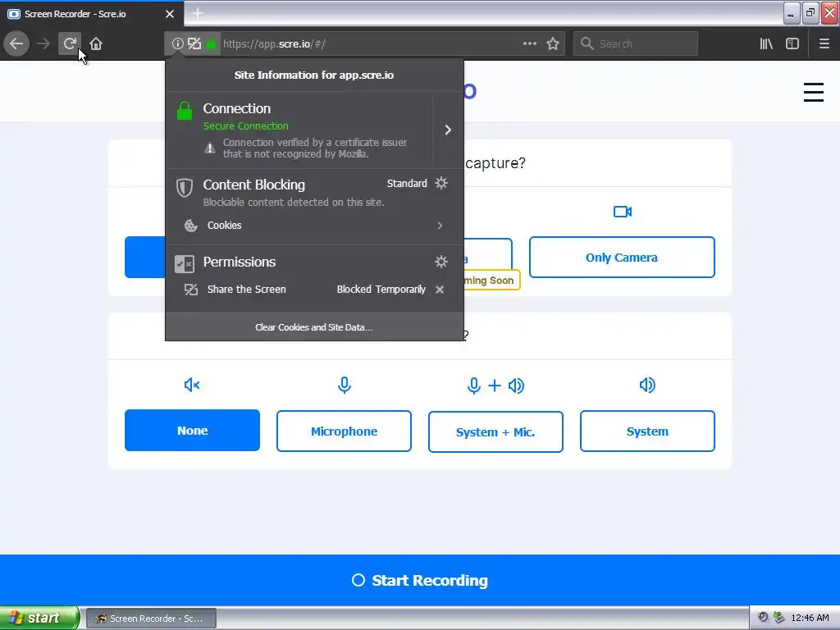The width and height of the screenshot is (840, 630).
Task: Click the microphone icon above Microphone
Action: click(345, 386)
